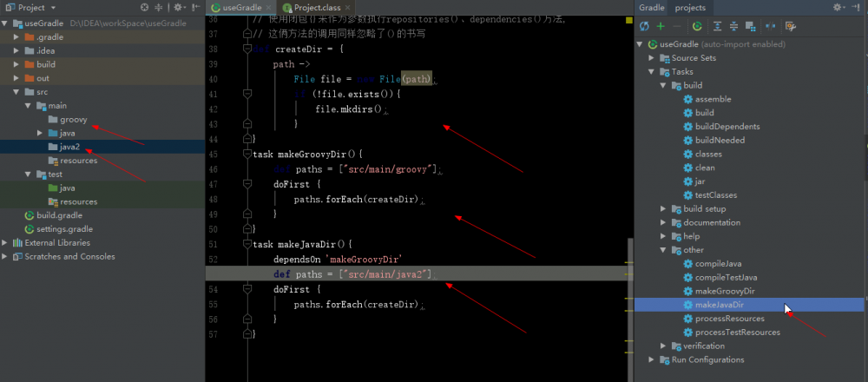
Task: Expand Source Sets in Gradle panel
Action: pos(652,57)
